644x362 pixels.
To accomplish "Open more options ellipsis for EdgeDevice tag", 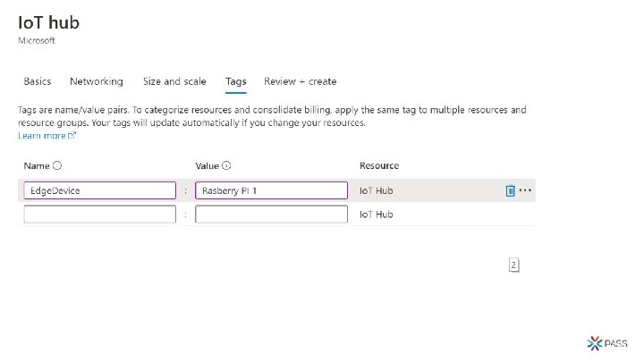I will pos(526,190).
